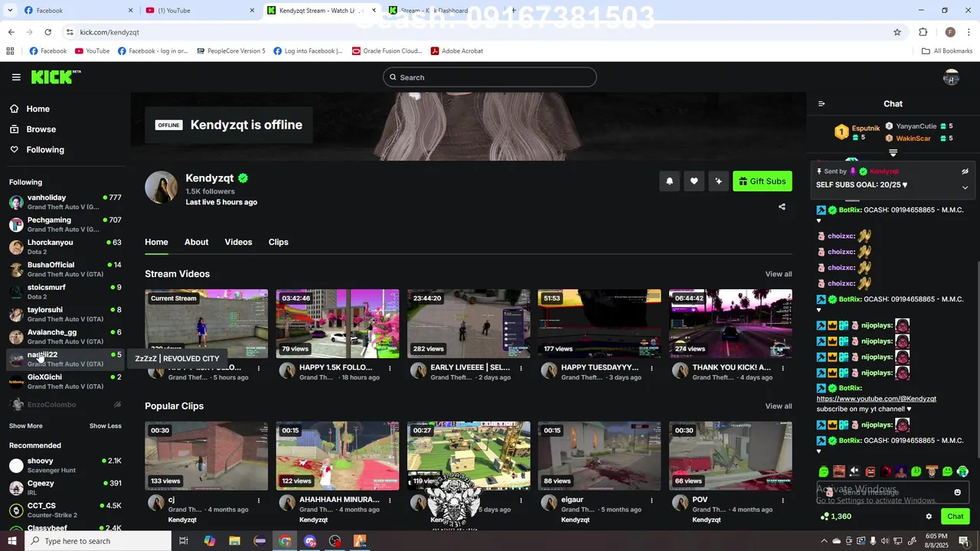Open the hamburger menu beside Kick logo
Screen dimensions: 980x551
(16, 77)
